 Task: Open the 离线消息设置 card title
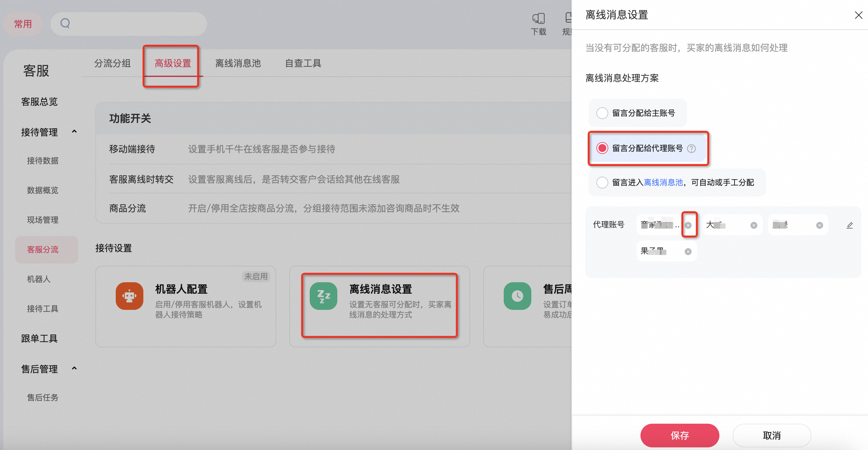tap(381, 289)
